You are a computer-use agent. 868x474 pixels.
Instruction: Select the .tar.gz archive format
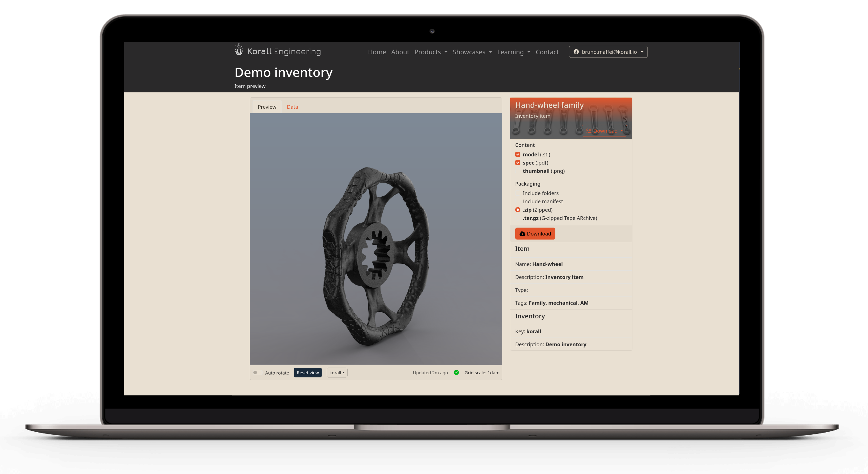pyautogui.click(x=517, y=218)
